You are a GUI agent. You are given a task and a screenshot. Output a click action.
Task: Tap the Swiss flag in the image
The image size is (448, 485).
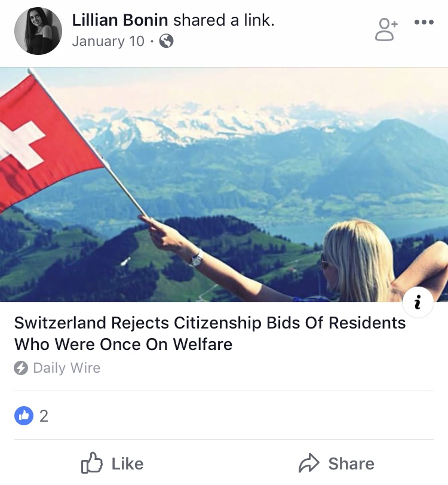click(47, 144)
